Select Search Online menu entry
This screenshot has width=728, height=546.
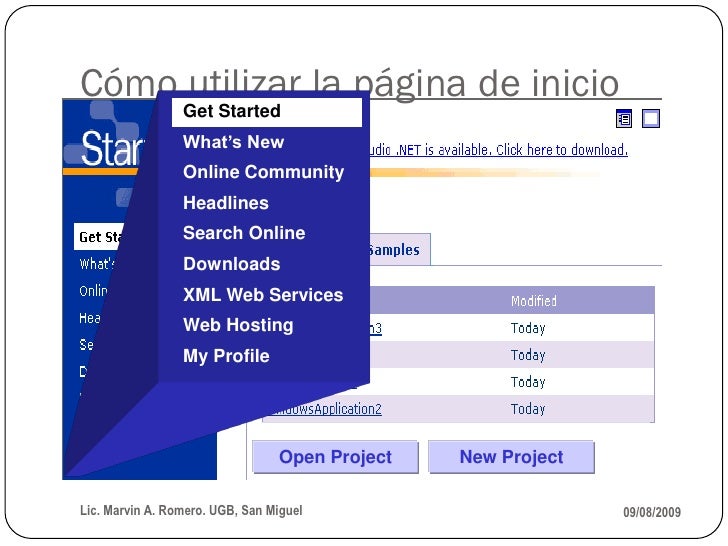244,233
